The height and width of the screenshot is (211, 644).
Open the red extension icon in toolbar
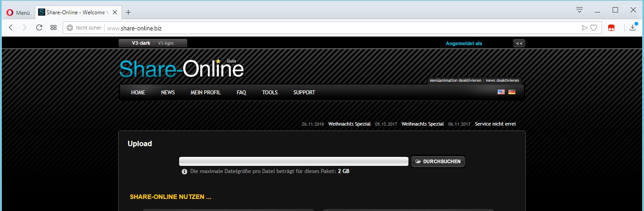611,28
